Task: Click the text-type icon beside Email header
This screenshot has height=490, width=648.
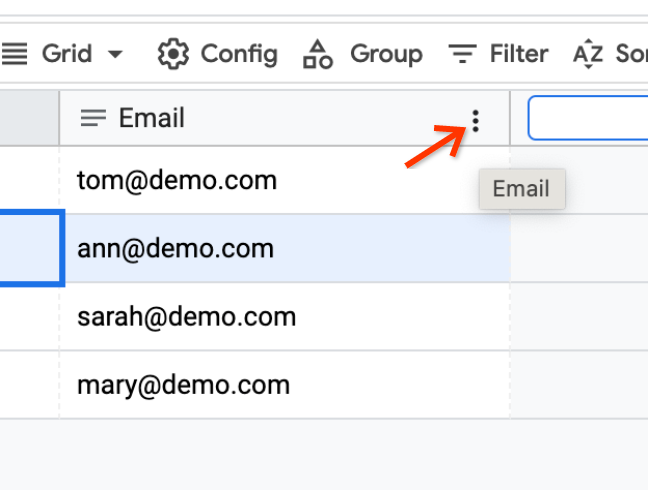Action: (x=93, y=118)
